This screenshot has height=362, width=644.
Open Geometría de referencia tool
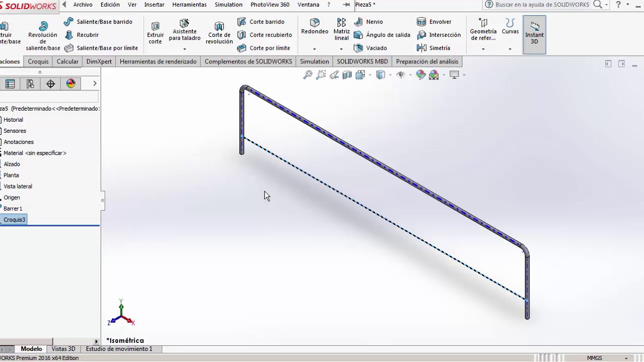(483, 30)
